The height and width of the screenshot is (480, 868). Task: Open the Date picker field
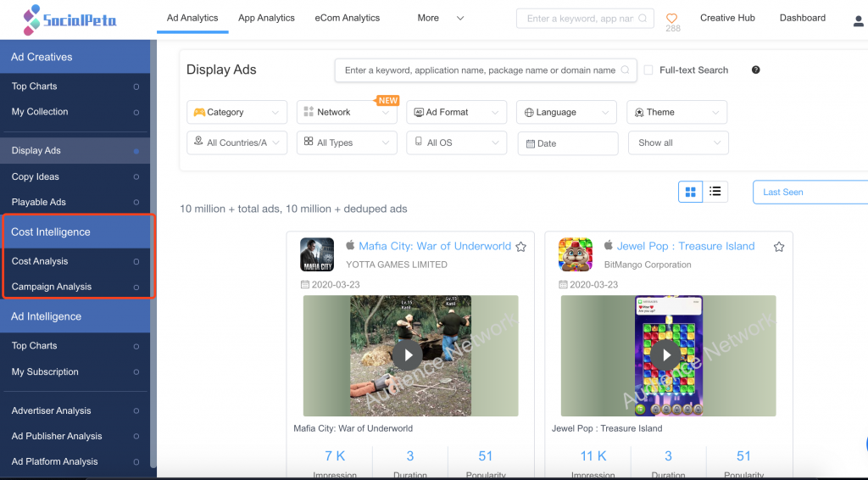point(568,143)
